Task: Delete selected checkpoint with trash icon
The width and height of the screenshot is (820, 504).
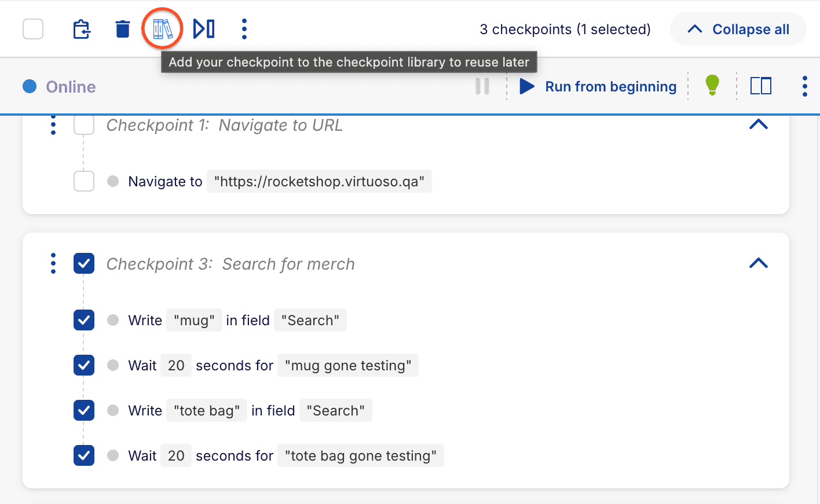Action: pyautogui.click(x=122, y=28)
